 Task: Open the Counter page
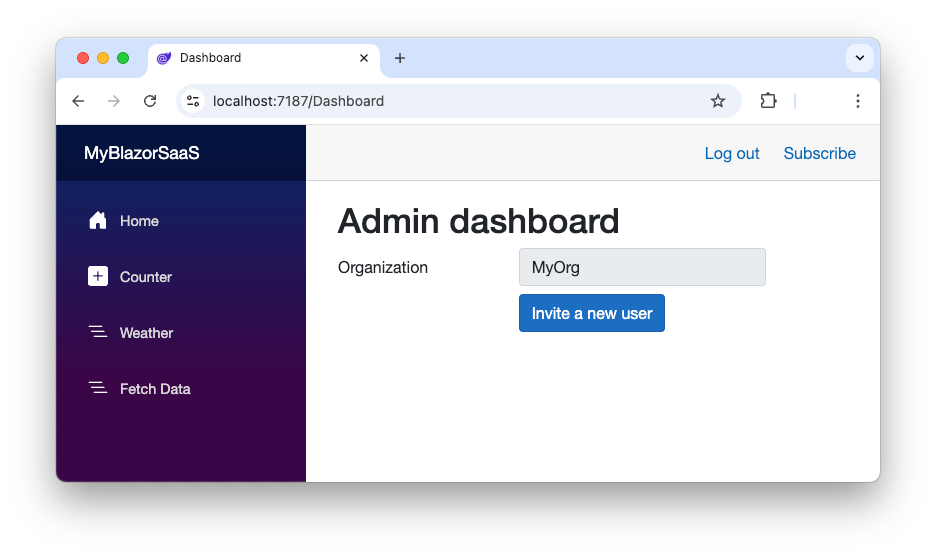[146, 277]
